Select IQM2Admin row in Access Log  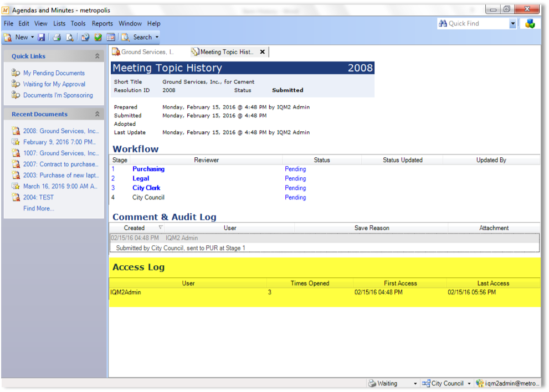[324, 292]
